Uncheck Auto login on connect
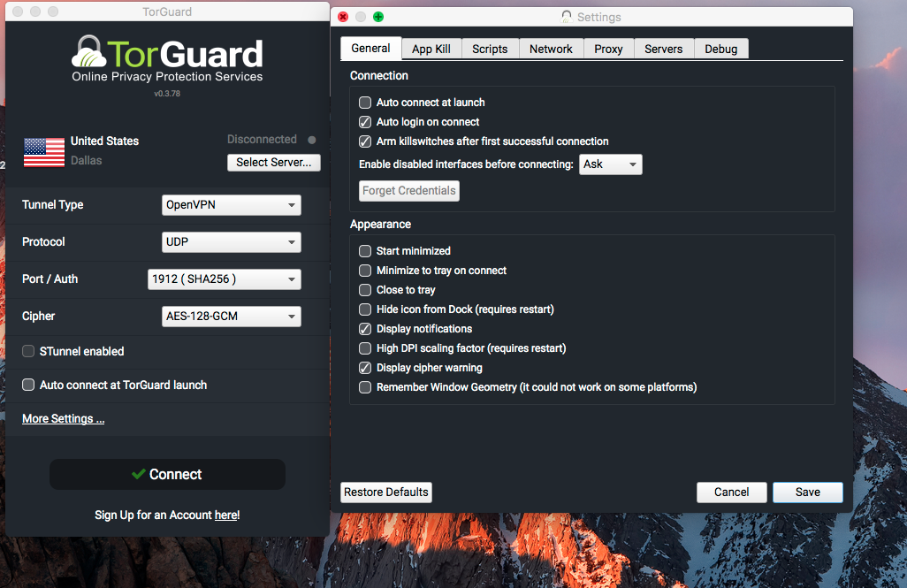The image size is (907, 588). (365, 122)
